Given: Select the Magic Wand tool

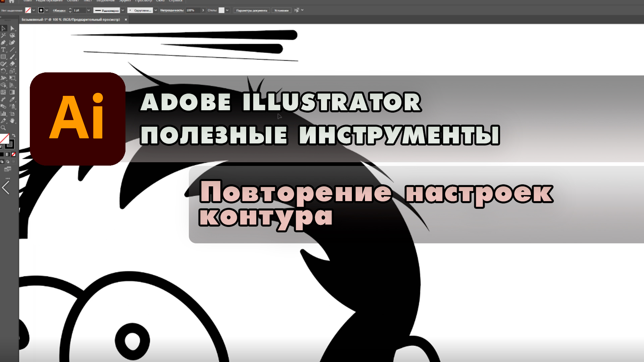Looking at the screenshot, I should 4,36.
